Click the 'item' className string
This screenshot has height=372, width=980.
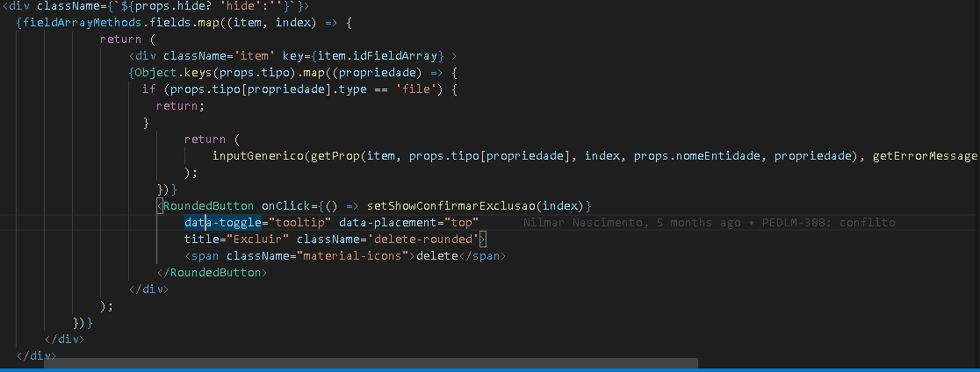255,55
